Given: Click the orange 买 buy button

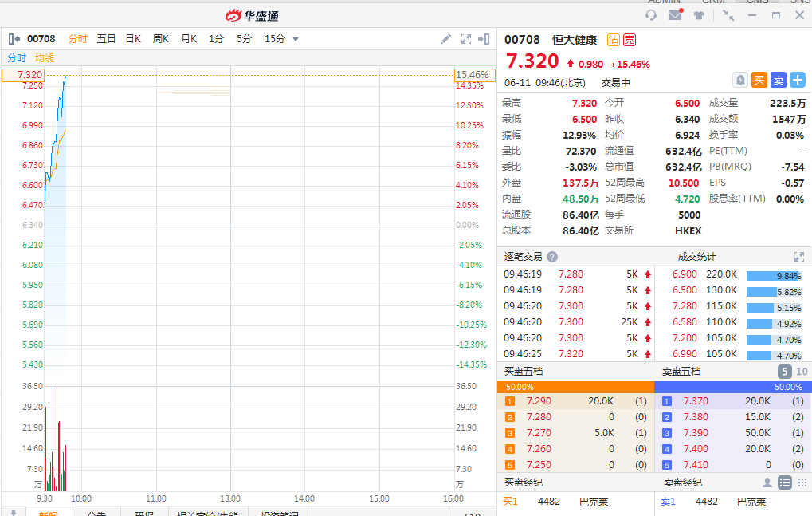Looking at the screenshot, I should pos(759,80).
